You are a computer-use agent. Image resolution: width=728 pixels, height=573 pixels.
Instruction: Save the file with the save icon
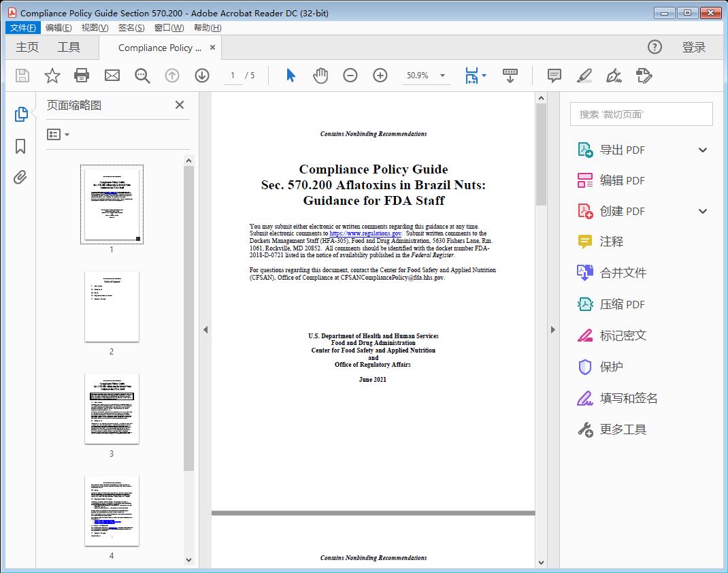(21, 76)
